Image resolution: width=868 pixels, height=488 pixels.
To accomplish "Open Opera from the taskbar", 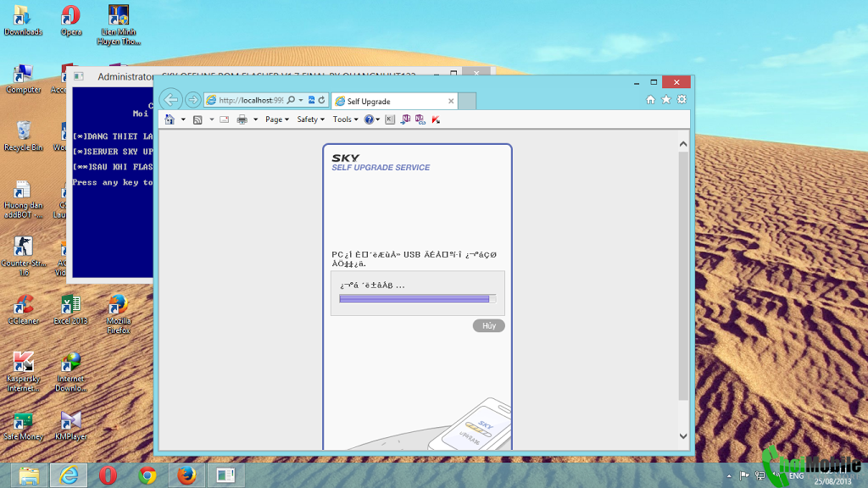I will [x=108, y=475].
